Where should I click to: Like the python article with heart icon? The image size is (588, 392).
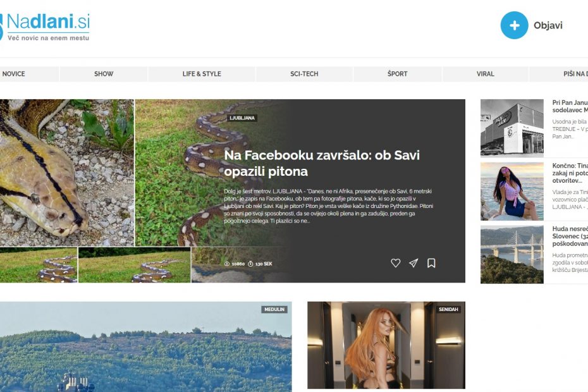coord(396,263)
